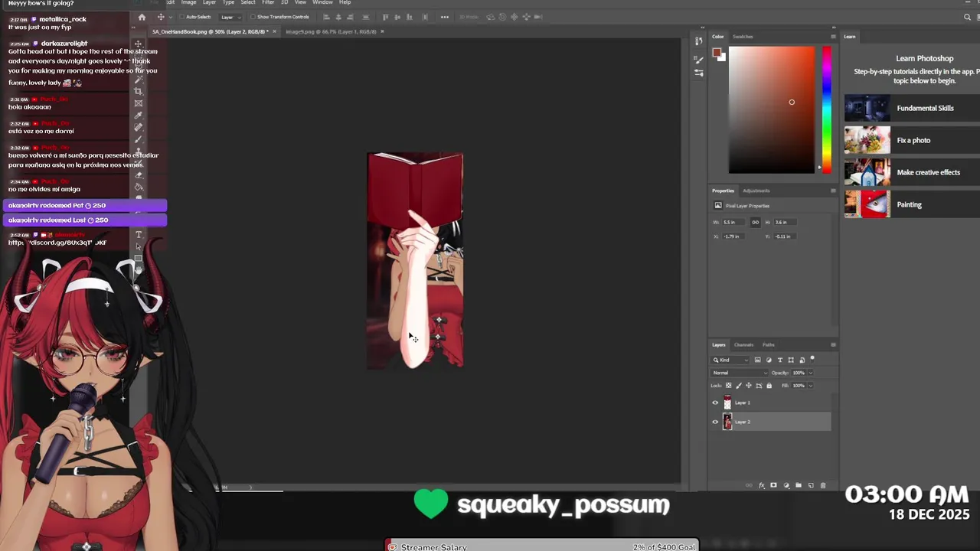This screenshot has width=980, height=551.
Task: Filter layers by pixel layers icon
Action: (x=758, y=360)
